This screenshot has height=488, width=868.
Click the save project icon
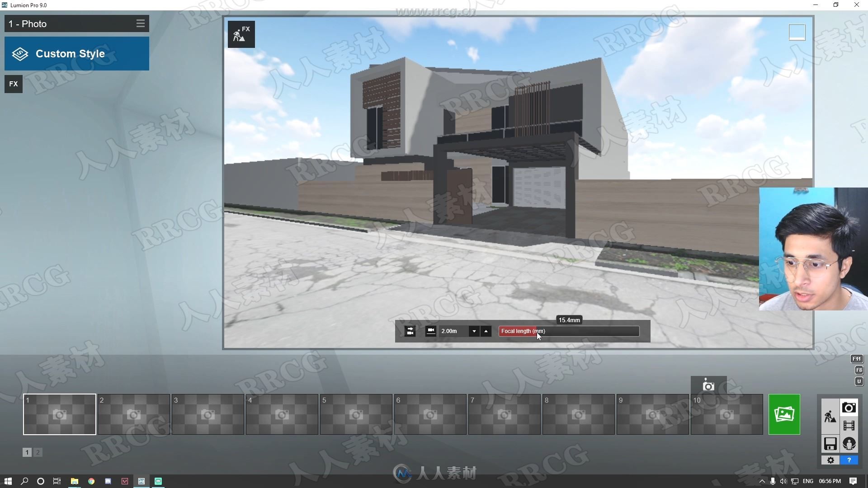click(830, 443)
